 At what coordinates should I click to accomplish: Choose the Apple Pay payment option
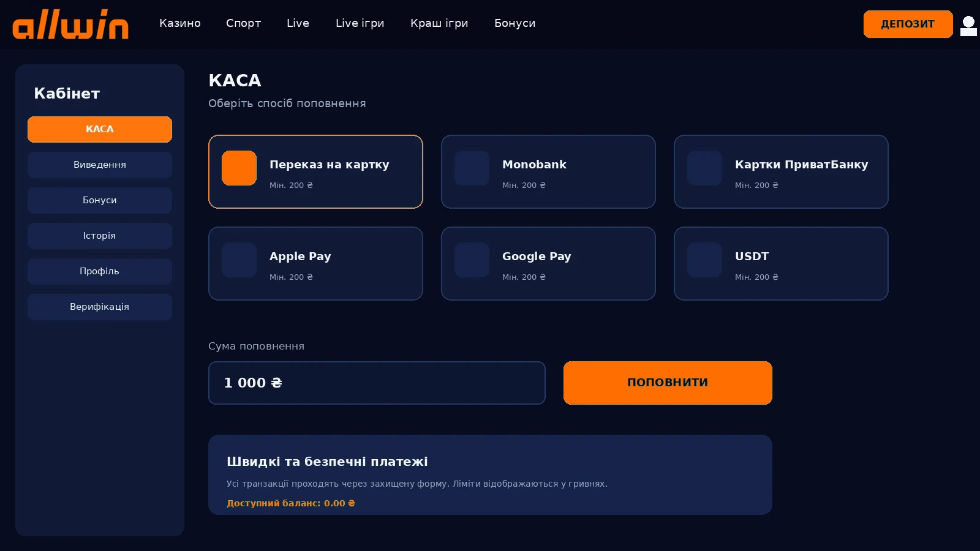coord(315,263)
